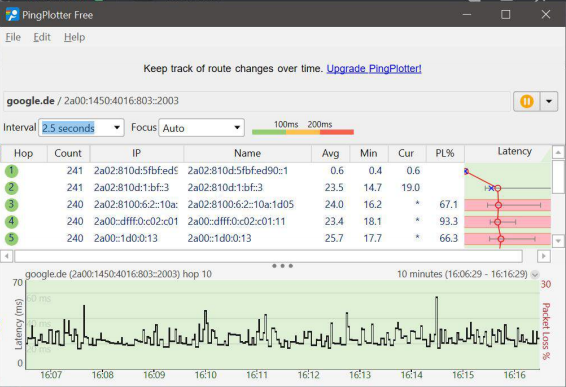
Task: Click hop 3 latency graph marker
Action: point(498,205)
